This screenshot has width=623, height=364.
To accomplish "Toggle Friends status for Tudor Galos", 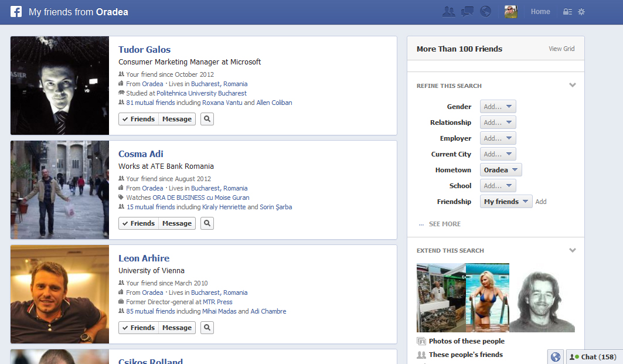I will coord(138,119).
